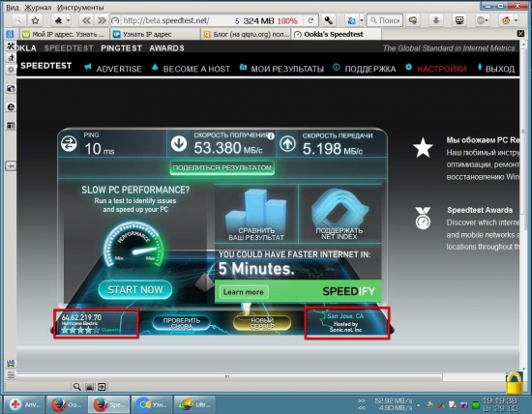Open the dropdown arrow next to puzzle-piece icon
Viewport: 532px width, 414px height.
pyautogui.click(x=69, y=20)
